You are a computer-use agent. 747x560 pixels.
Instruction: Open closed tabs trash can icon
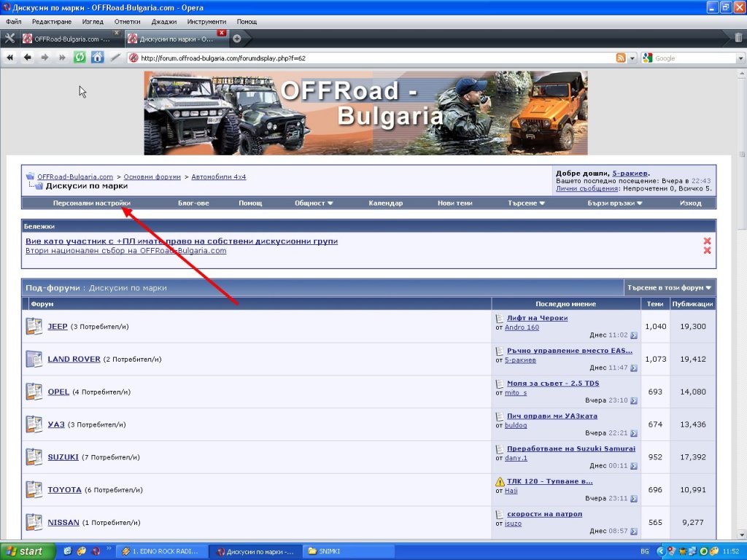tap(738, 38)
